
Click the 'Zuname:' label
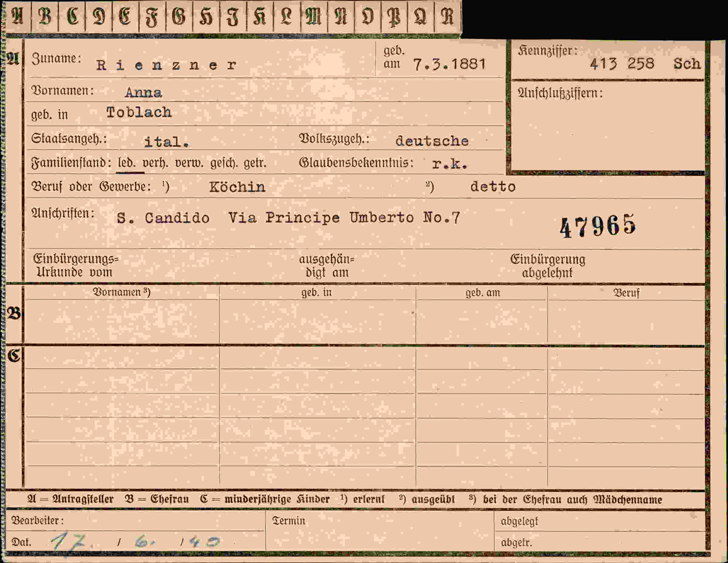pos(56,59)
